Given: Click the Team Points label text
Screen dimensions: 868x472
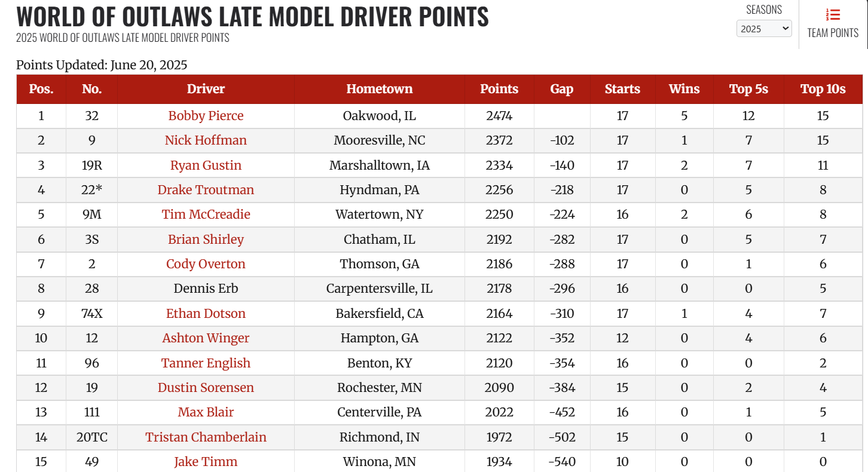Looking at the screenshot, I should [833, 33].
